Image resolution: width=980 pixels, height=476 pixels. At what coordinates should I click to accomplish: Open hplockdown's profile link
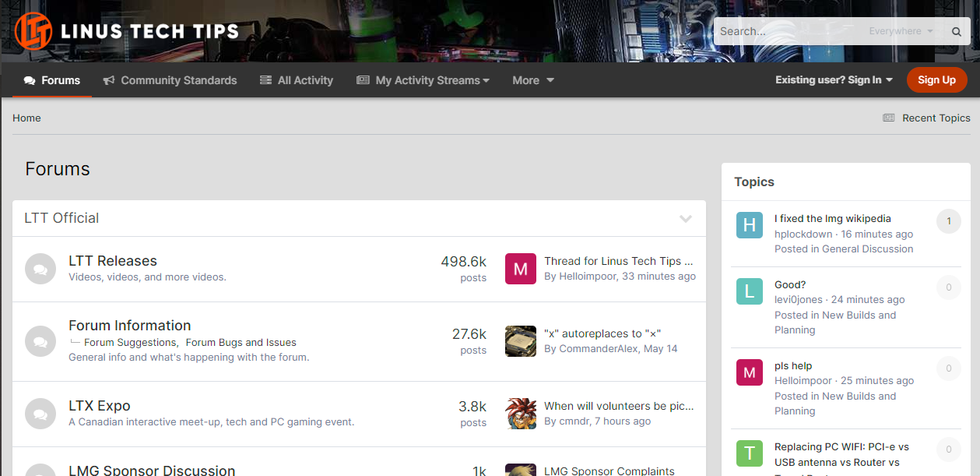coord(804,234)
